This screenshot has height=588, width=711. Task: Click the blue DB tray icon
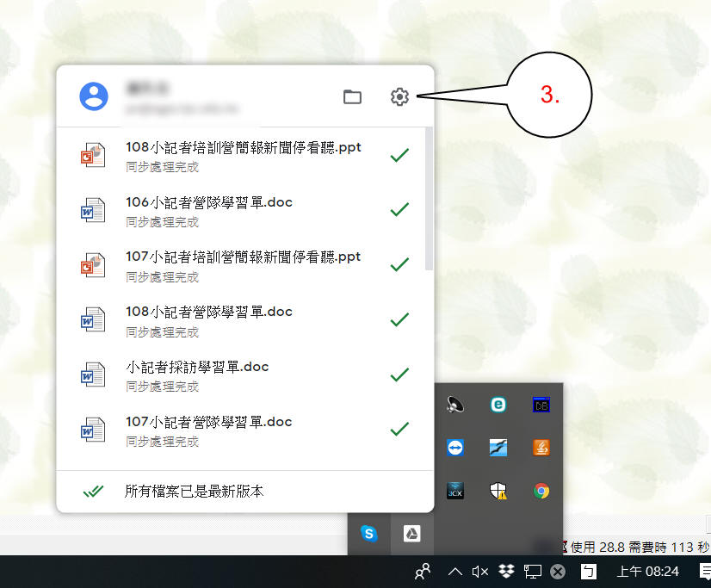pyautogui.click(x=541, y=405)
